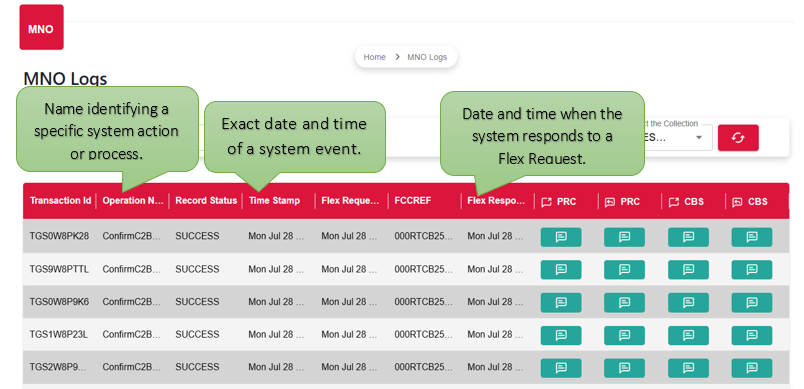Sort by the Operation Name column header
The height and width of the screenshot is (389, 804).
tap(133, 200)
